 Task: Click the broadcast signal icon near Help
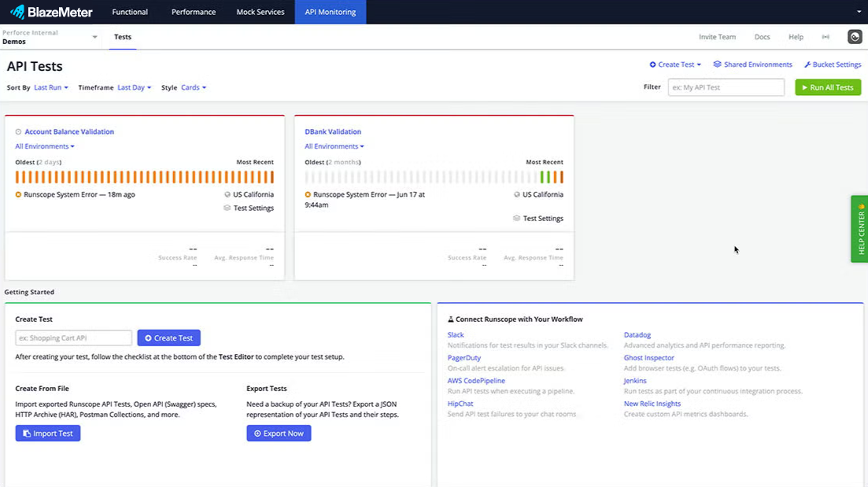coord(826,37)
